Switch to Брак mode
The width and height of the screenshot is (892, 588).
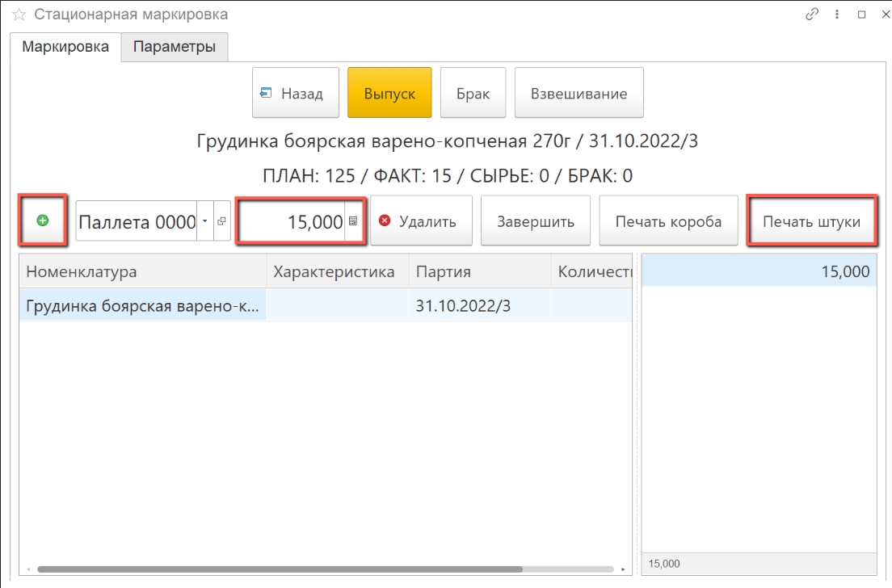[x=473, y=94]
